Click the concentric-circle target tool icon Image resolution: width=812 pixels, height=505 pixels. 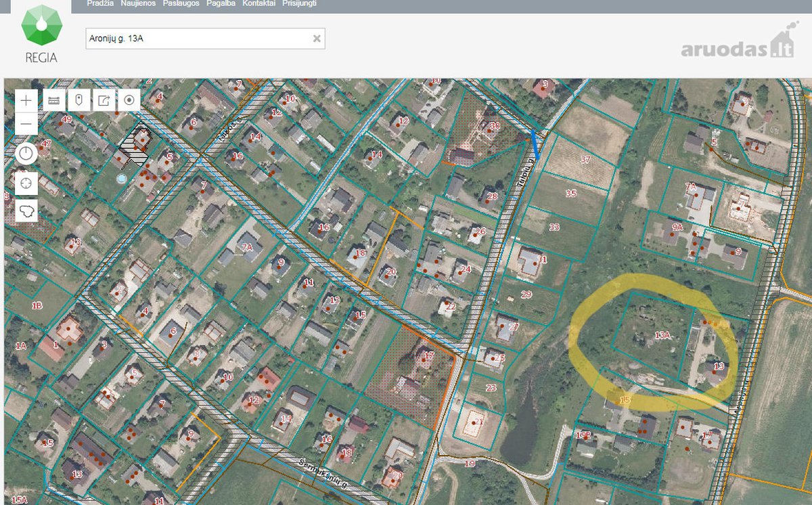click(x=129, y=101)
